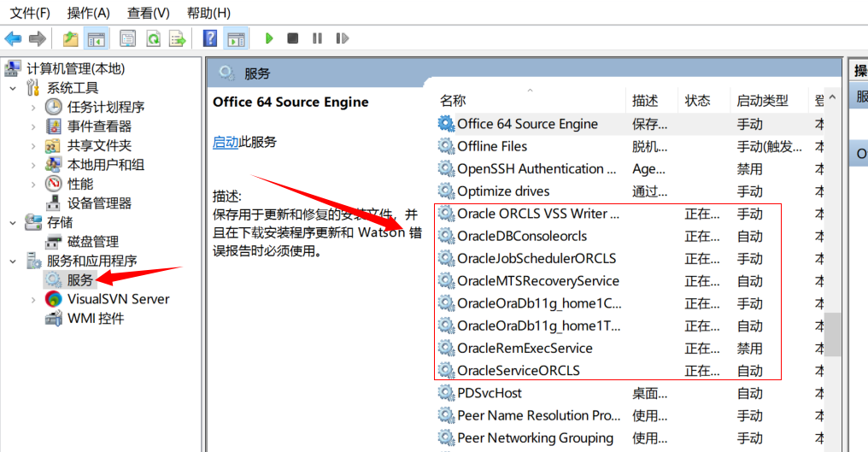Click the Export list toolbar icon
The width and height of the screenshot is (868, 452).
[178, 38]
